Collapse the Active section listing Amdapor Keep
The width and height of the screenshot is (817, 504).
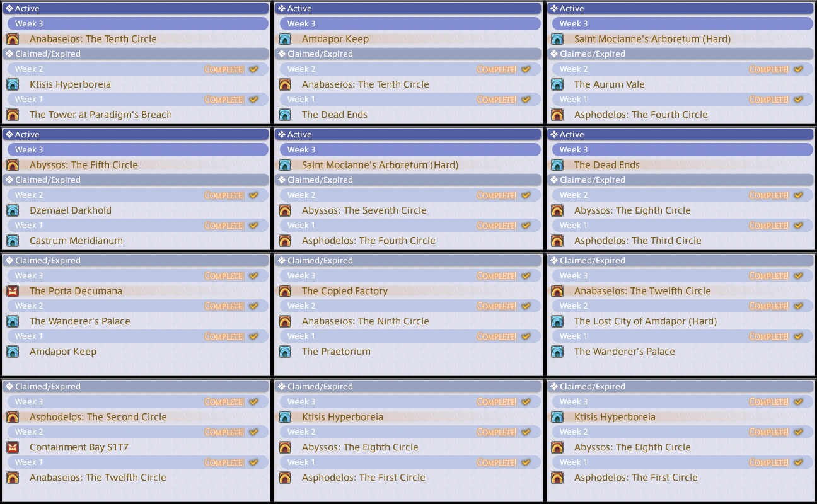[408, 9]
